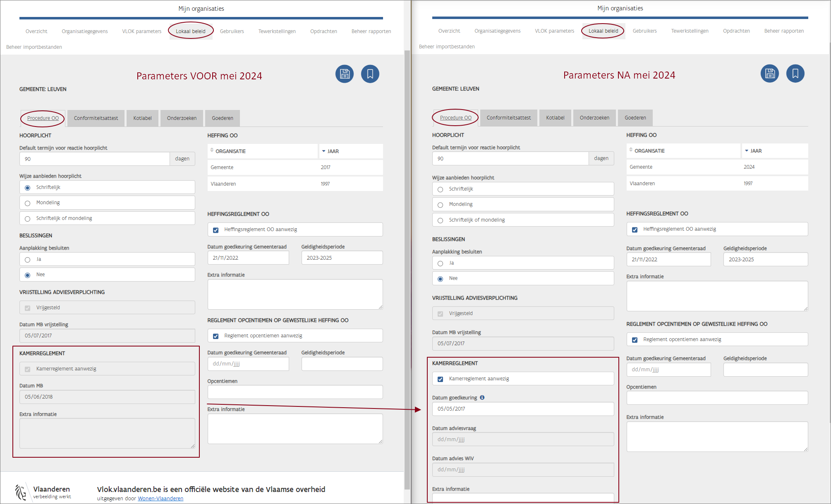This screenshot has height=504, width=831.
Task: Sort right table by JAAR column
Action: tap(756, 151)
